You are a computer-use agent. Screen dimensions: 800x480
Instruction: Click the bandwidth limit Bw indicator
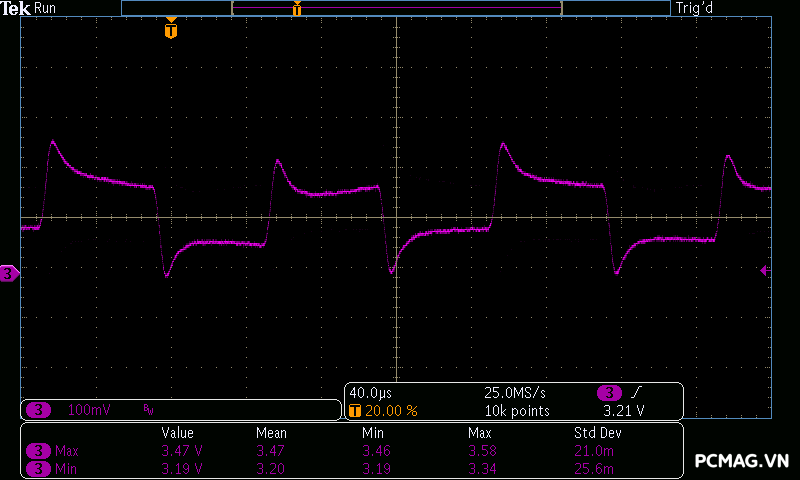tap(148, 410)
